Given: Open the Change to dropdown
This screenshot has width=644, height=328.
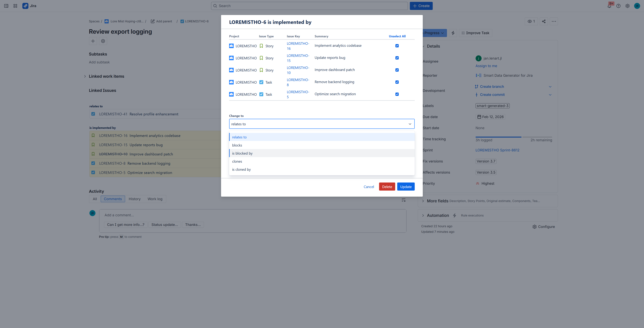Looking at the screenshot, I should coord(322,124).
